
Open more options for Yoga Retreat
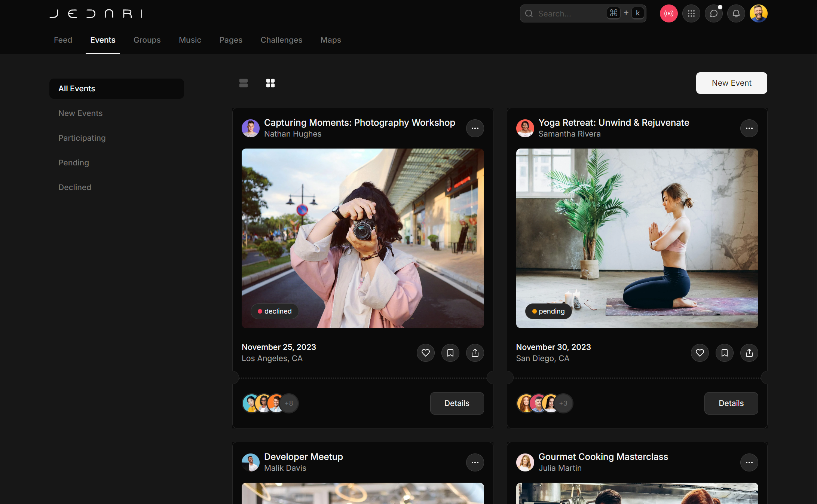point(749,128)
